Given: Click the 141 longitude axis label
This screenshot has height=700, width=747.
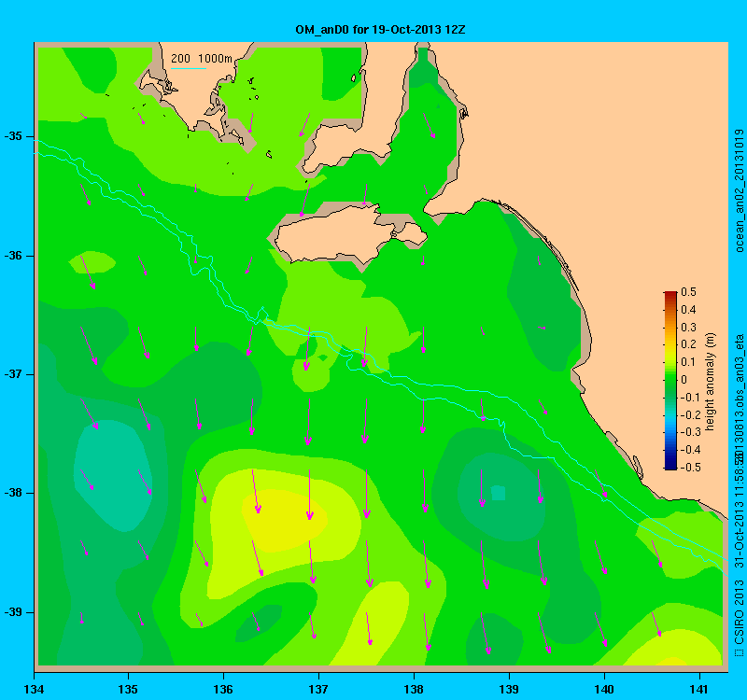Looking at the screenshot, I should point(699,690).
